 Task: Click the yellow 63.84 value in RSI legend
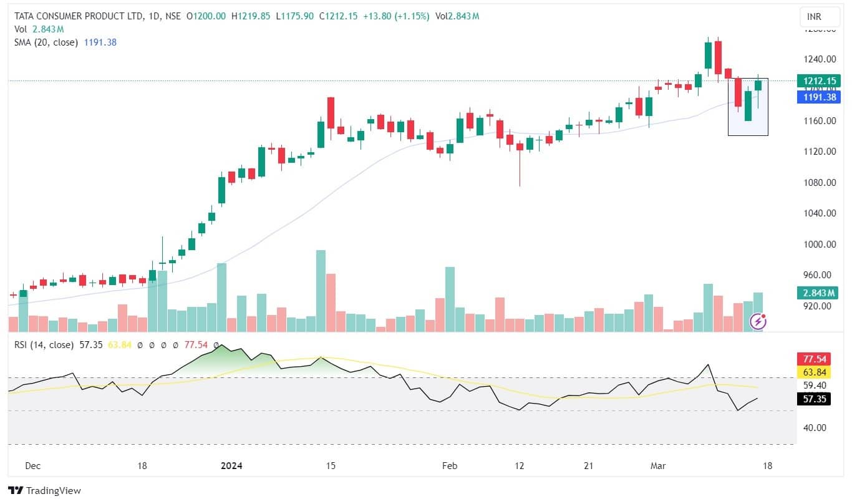(x=119, y=344)
